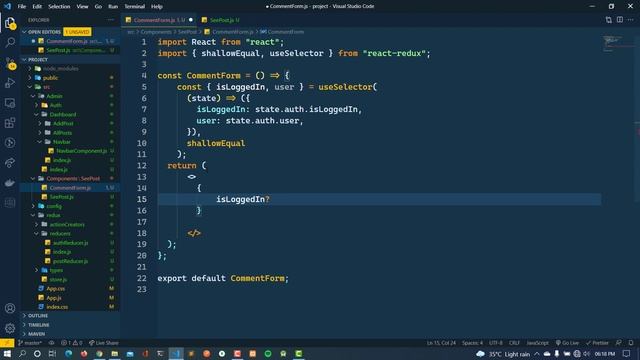Click Go Live in status bar

pyautogui.click(x=567, y=343)
